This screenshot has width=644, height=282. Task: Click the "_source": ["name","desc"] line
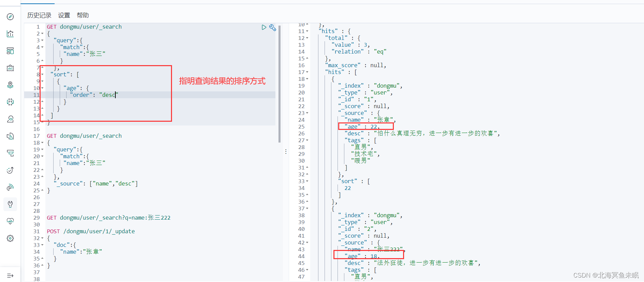click(x=96, y=183)
